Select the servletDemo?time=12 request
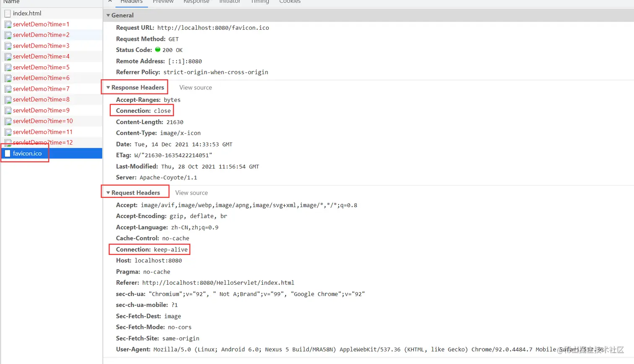Image resolution: width=634 pixels, height=364 pixels. [x=52, y=143]
